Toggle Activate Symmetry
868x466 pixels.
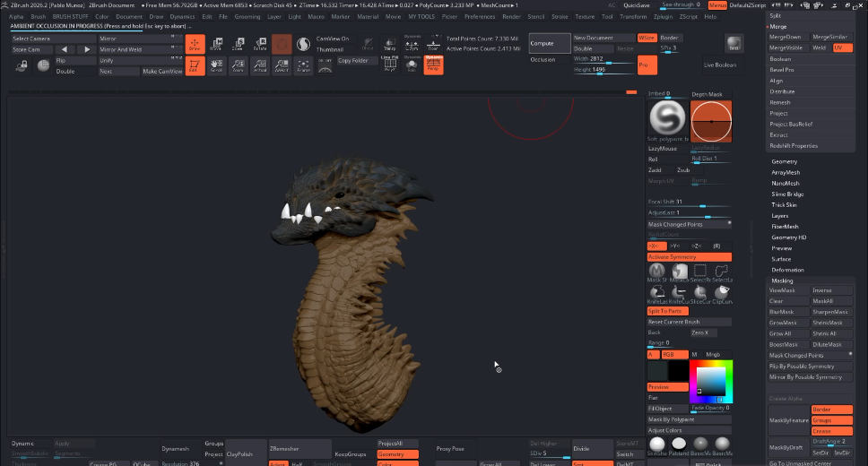(x=690, y=257)
